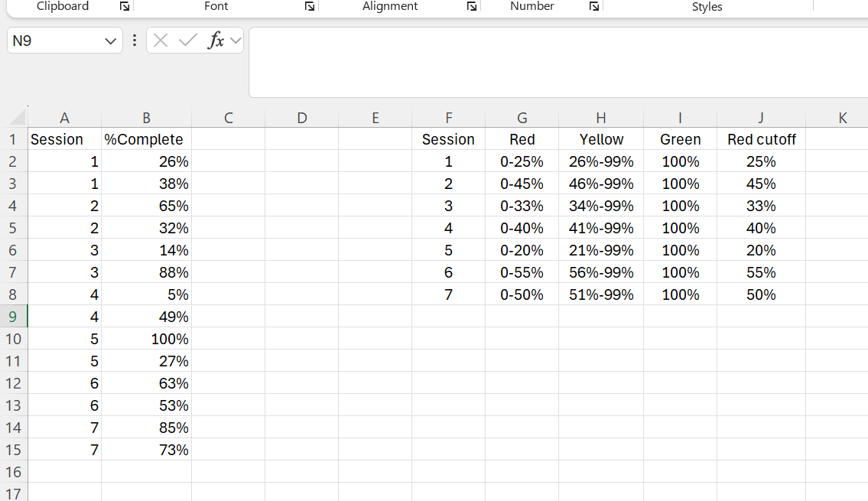Click the Yellow heading cell
Screen dimensions: 868x501
coord(601,139)
